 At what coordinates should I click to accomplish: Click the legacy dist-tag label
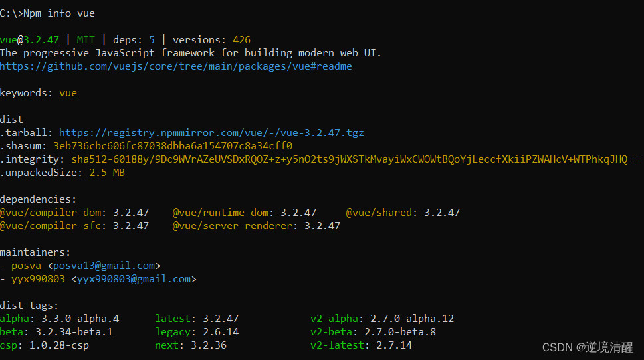click(x=173, y=332)
